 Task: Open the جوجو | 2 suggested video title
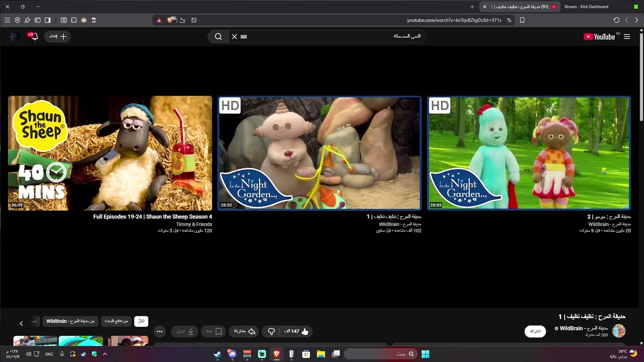pos(609,217)
